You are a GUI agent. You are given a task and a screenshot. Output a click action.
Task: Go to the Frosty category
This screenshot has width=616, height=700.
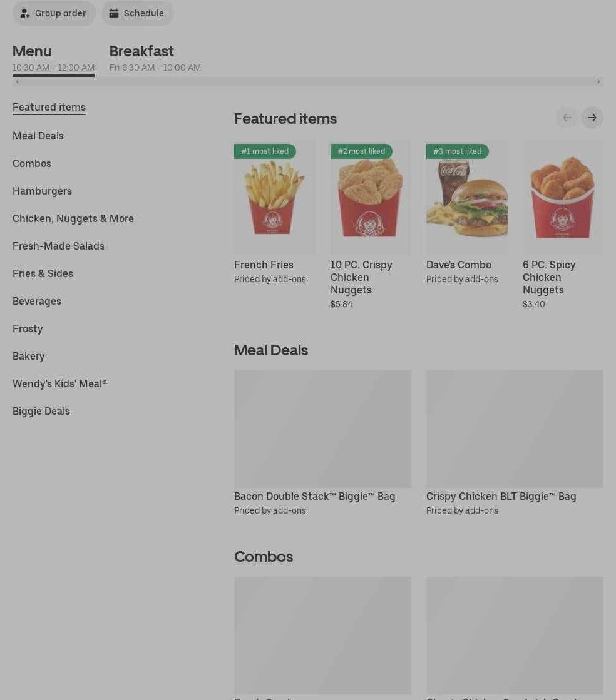[28, 328]
